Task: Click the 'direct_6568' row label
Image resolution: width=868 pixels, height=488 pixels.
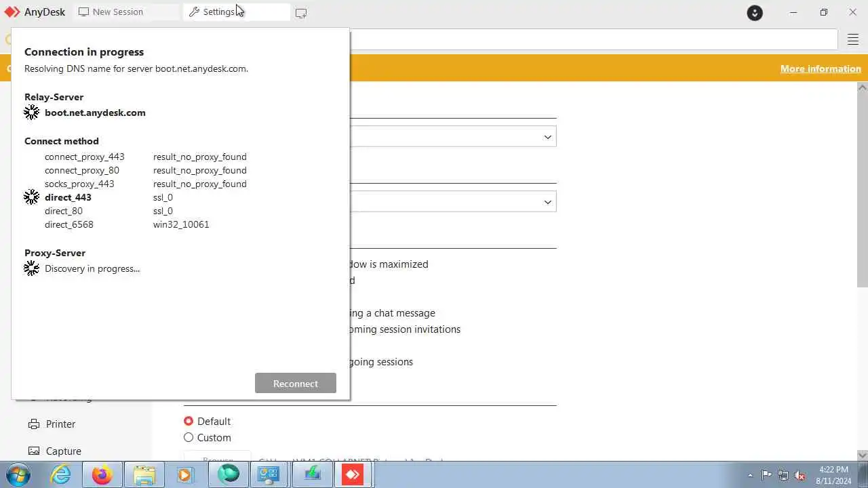Action: pyautogui.click(x=69, y=224)
